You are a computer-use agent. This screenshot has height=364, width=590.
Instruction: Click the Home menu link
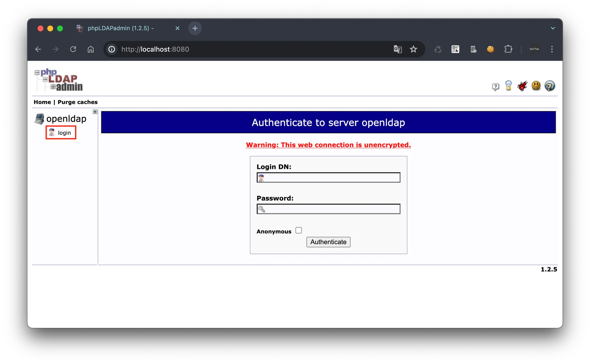coord(42,102)
